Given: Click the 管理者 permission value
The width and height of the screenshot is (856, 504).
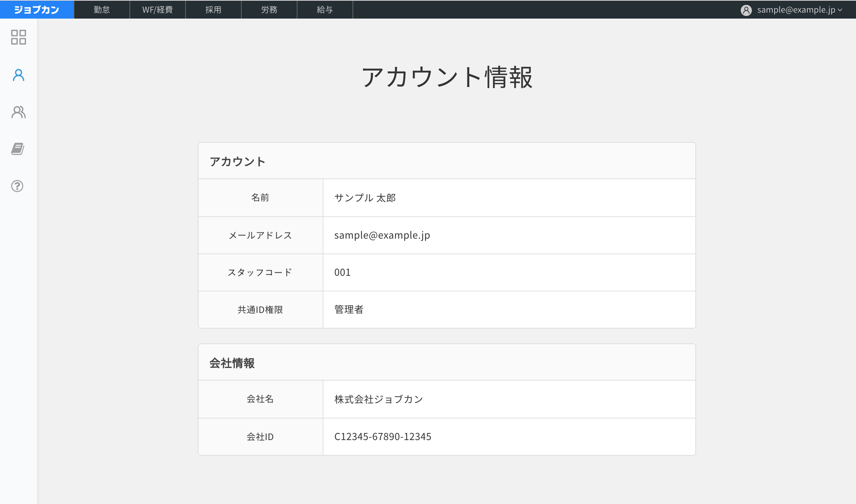Looking at the screenshot, I should click(x=349, y=310).
